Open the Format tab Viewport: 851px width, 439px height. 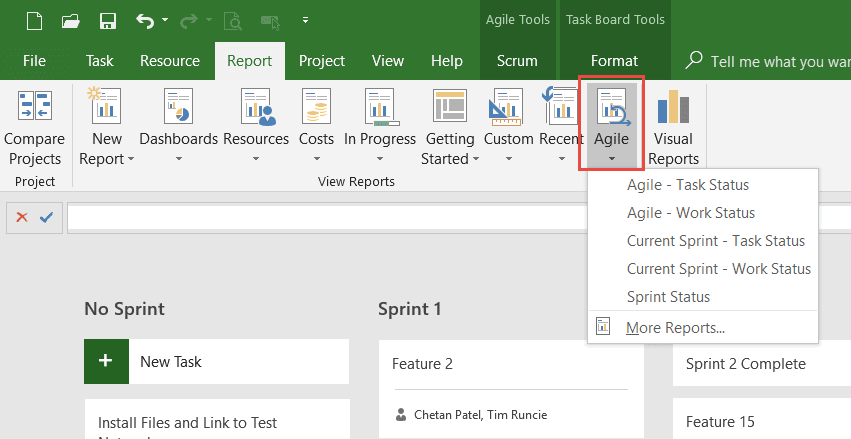[x=614, y=61]
